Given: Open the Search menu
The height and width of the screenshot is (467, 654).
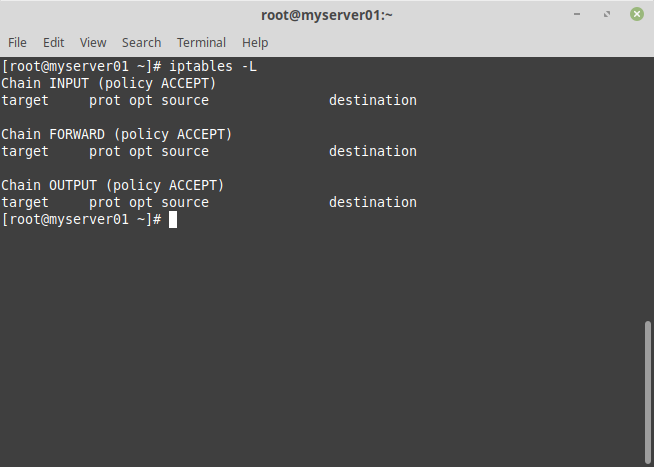Looking at the screenshot, I should [x=141, y=42].
